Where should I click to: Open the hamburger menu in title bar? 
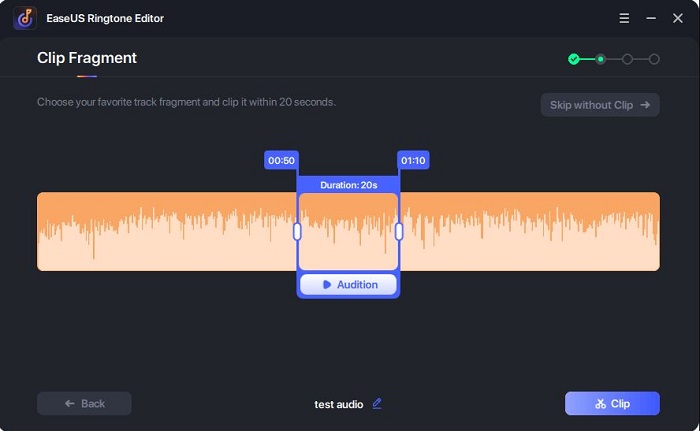624,18
